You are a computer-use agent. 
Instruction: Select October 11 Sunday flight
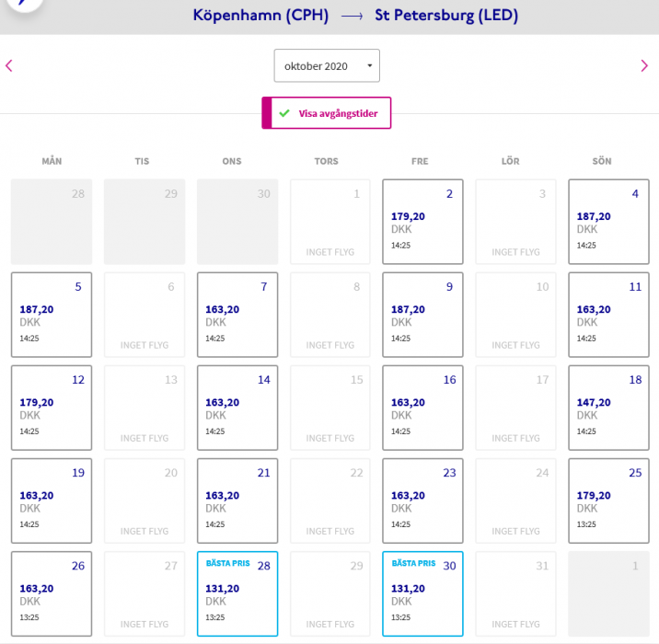[x=608, y=314]
